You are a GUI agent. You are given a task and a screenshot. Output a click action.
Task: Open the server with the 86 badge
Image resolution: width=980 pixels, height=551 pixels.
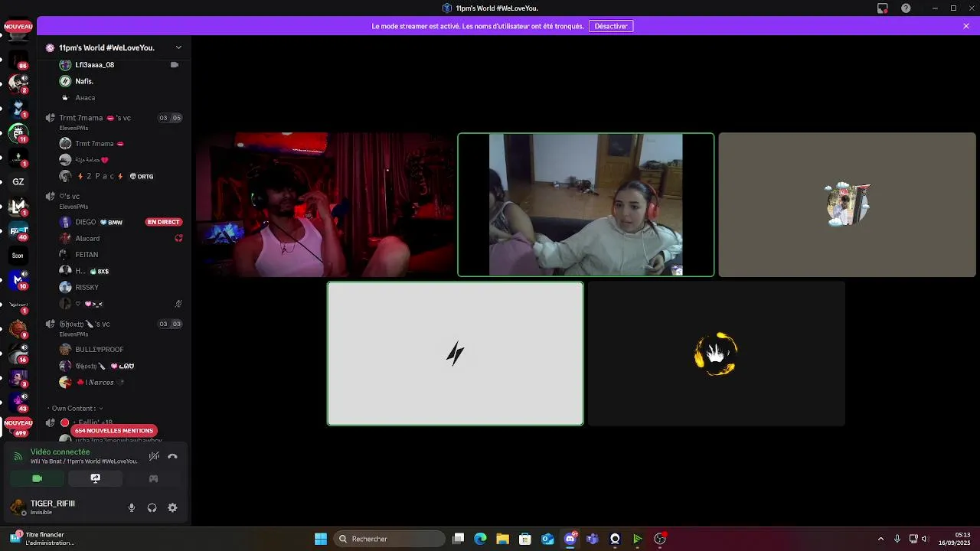[x=18, y=60]
